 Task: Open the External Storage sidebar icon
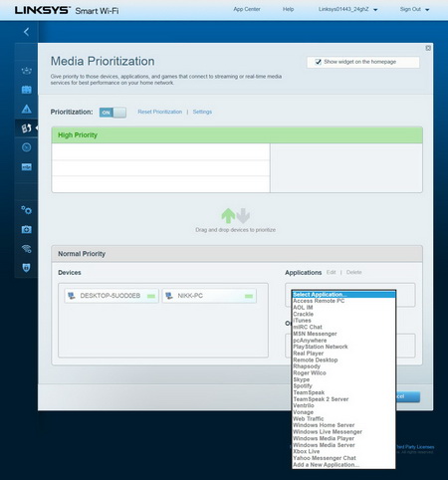pyautogui.click(x=27, y=167)
